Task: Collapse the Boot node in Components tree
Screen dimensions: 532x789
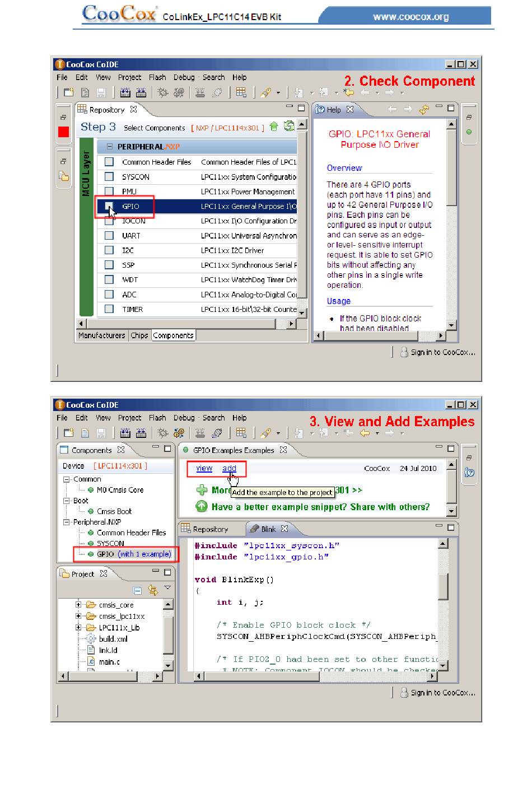Action: [x=67, y=501]
